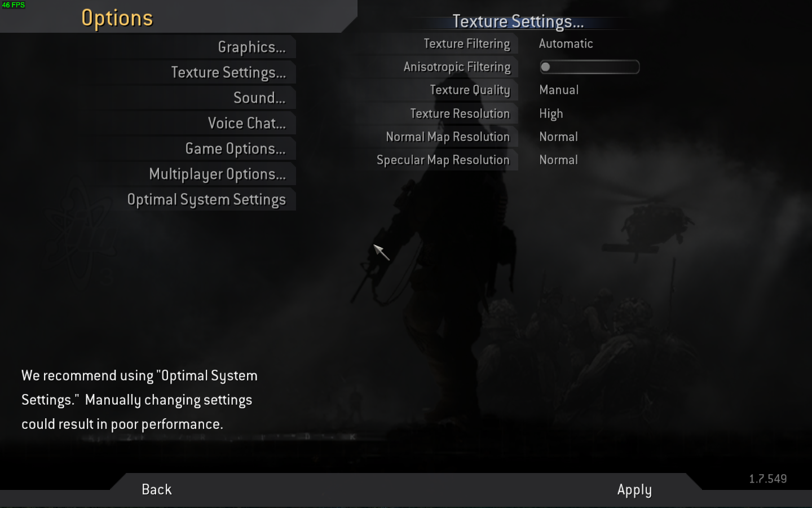Image resolution: width=812 pixels, height=508 pixels.
Task: Click the Anisotropic Filtering slider
Action: [589, 67]
